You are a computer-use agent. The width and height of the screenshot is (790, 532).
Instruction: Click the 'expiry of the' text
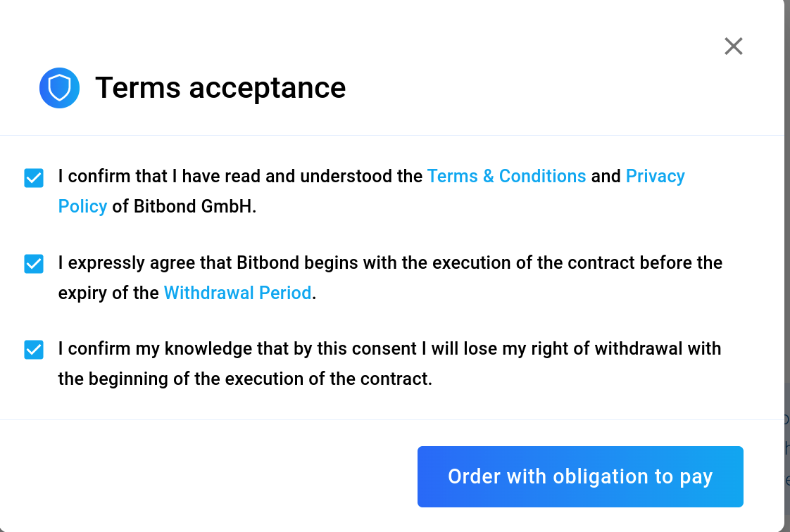click(x=108, y=293)
